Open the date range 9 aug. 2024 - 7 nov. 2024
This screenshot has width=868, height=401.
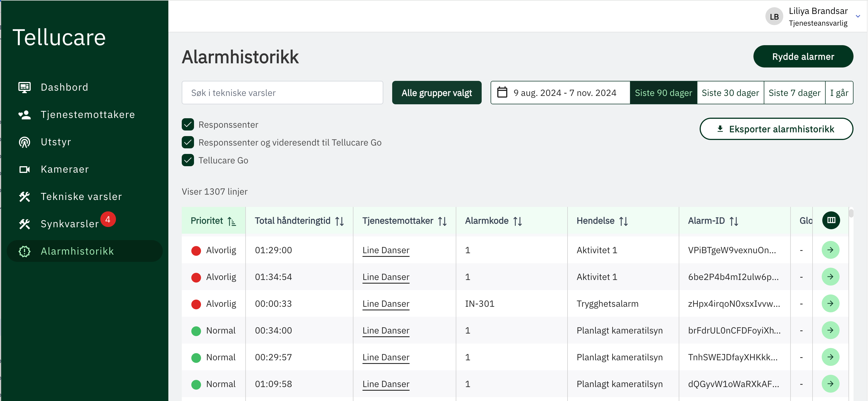[x=560, y=93]
